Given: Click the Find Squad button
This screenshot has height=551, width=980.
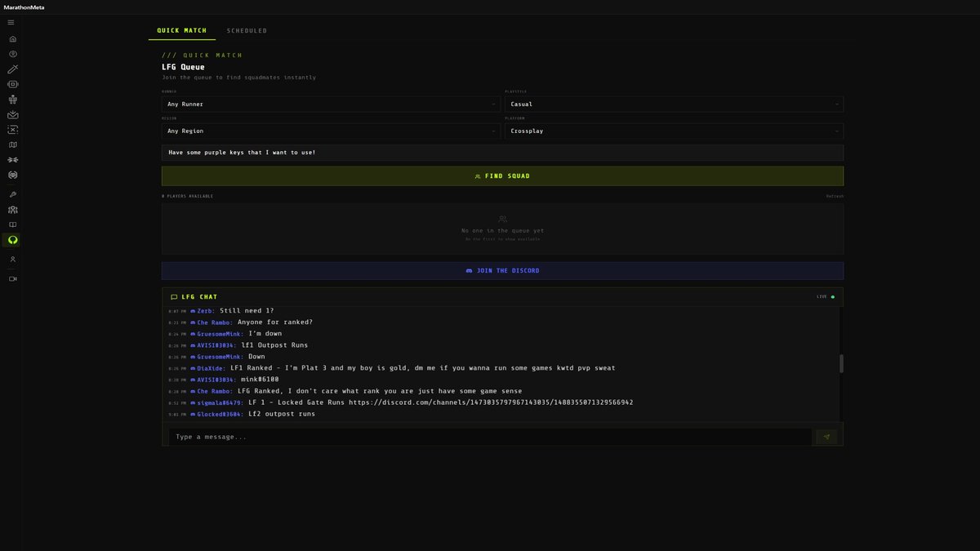Looking at the screenshot, I should click(502, 176).
